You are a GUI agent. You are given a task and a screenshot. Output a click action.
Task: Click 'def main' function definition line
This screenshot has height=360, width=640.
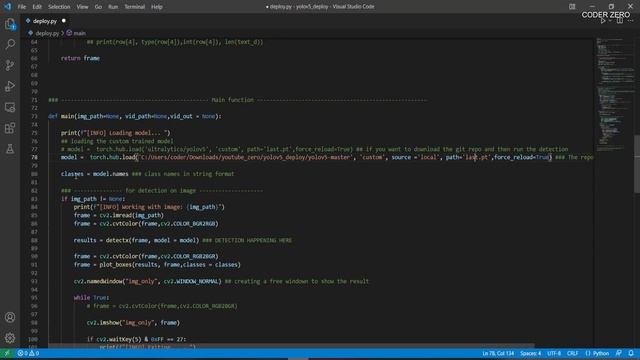point(135,116)
